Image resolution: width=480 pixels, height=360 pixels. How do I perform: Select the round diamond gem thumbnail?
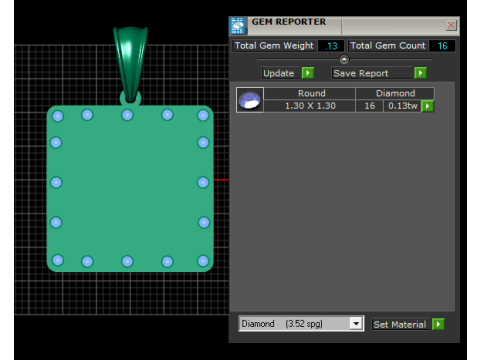(250, 100)
